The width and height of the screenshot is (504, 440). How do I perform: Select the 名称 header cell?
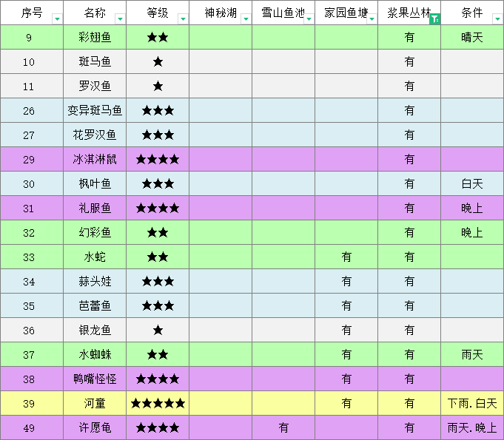click(x=95, y=13)
